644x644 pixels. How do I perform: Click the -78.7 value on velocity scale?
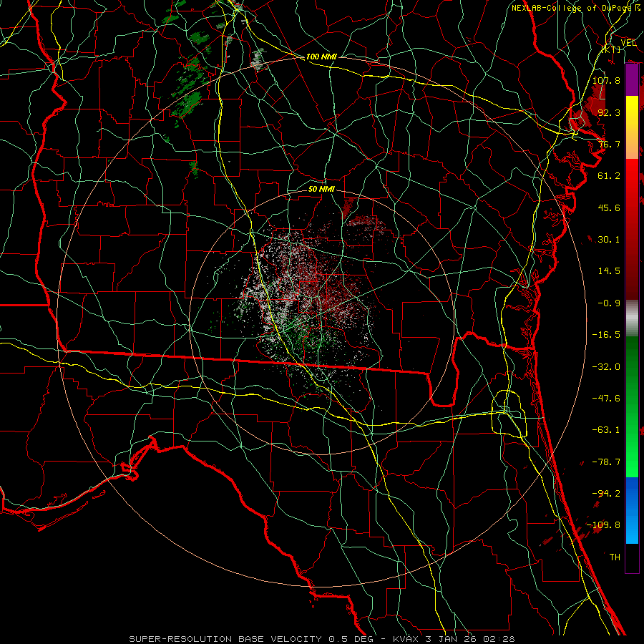(x=606, y=462)
